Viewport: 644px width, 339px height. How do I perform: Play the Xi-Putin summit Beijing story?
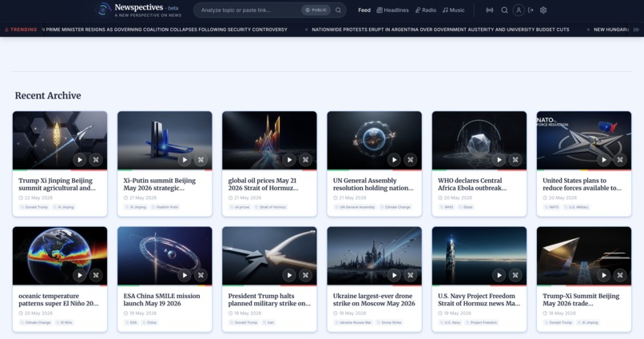(x=185, y=160)
